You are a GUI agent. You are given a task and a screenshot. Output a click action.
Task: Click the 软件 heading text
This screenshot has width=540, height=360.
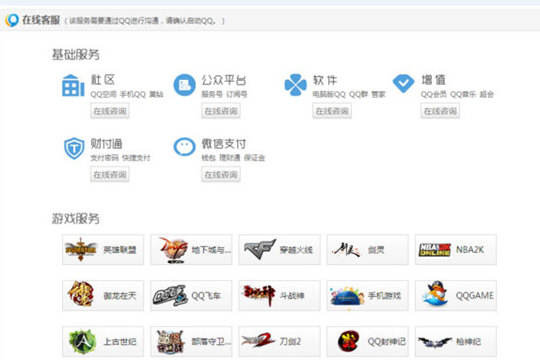(325, 80)
